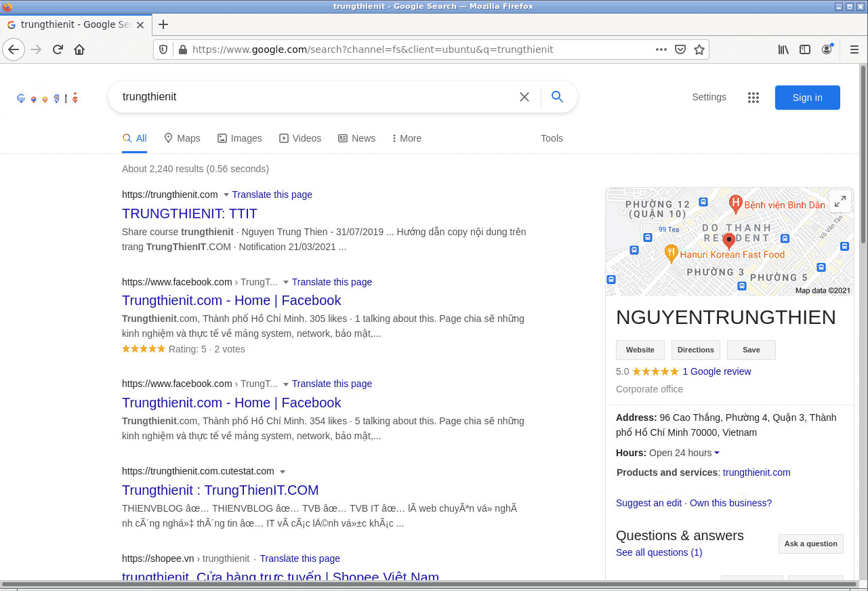Translate the trungthienit.com result page
This screenshot has width=868, height=591.
272,195
